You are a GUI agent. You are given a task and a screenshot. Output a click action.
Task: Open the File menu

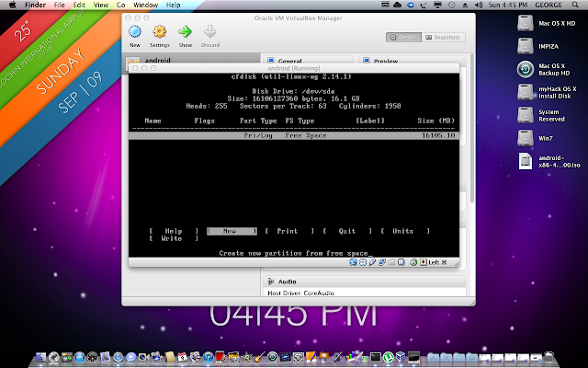tap(59, 5)
